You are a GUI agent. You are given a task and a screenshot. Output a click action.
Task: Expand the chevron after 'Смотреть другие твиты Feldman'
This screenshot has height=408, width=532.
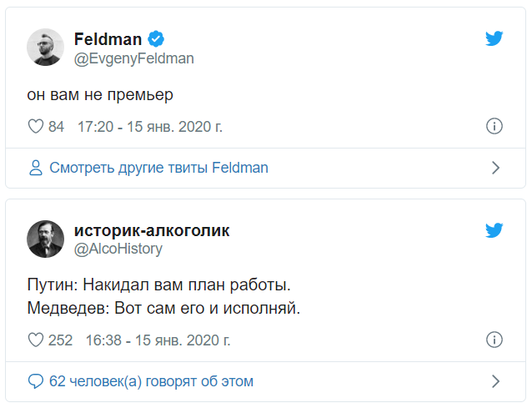(495, 168)
